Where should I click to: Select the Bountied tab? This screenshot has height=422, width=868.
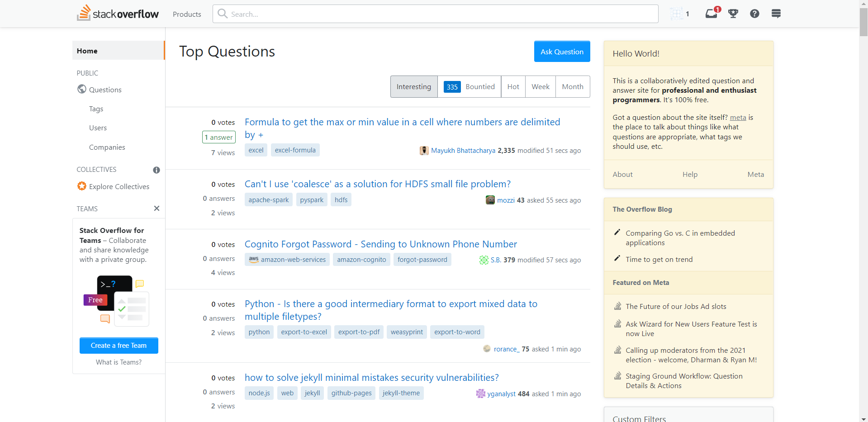[x=469, y=86]
